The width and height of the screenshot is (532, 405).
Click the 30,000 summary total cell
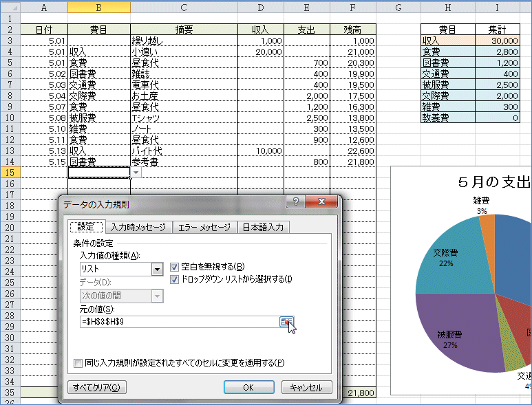[498, 41]
